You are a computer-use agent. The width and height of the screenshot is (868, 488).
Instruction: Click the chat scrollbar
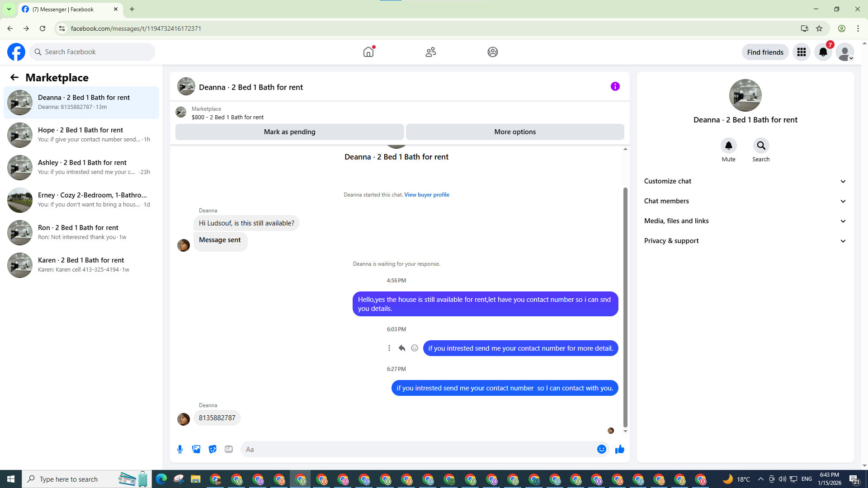tap(625, 307)
